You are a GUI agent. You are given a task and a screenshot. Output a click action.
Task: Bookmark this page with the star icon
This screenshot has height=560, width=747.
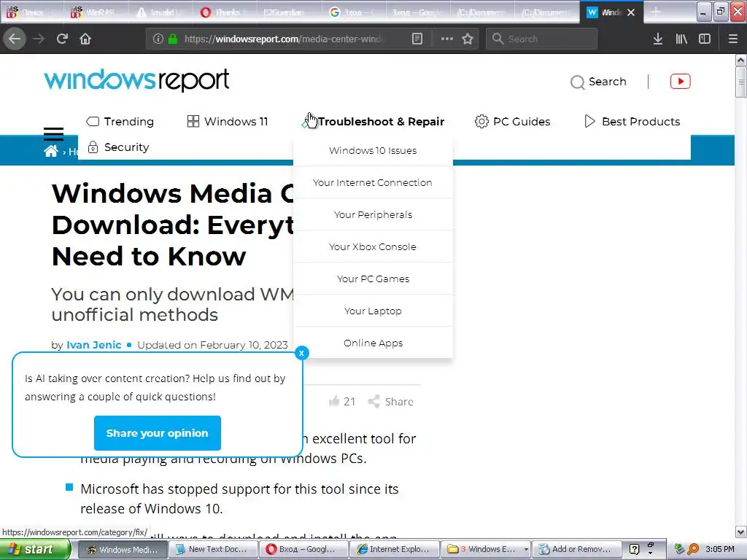[x=468, y=39]
